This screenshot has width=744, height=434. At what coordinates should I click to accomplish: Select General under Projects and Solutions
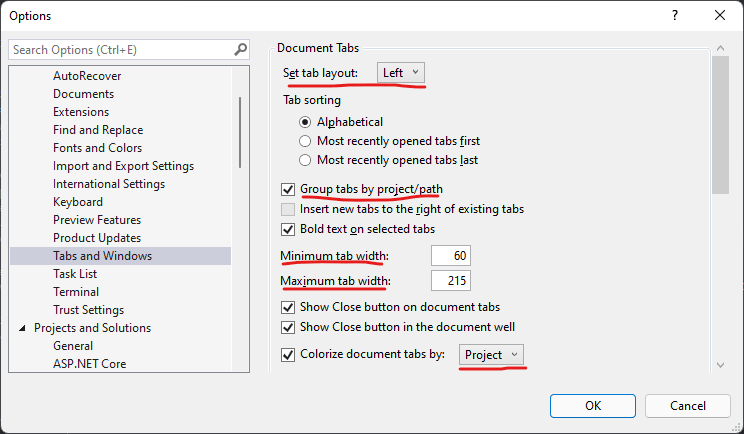coord(73,346)
